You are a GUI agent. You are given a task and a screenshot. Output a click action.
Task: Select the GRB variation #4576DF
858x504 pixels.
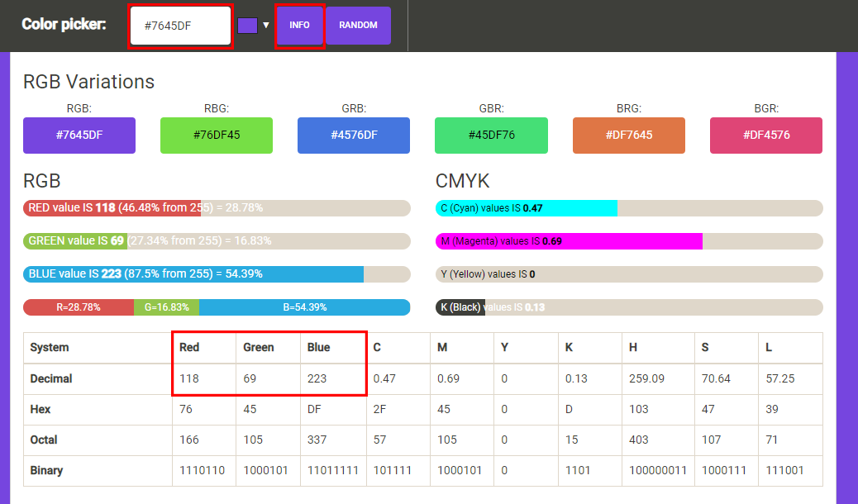353,135
